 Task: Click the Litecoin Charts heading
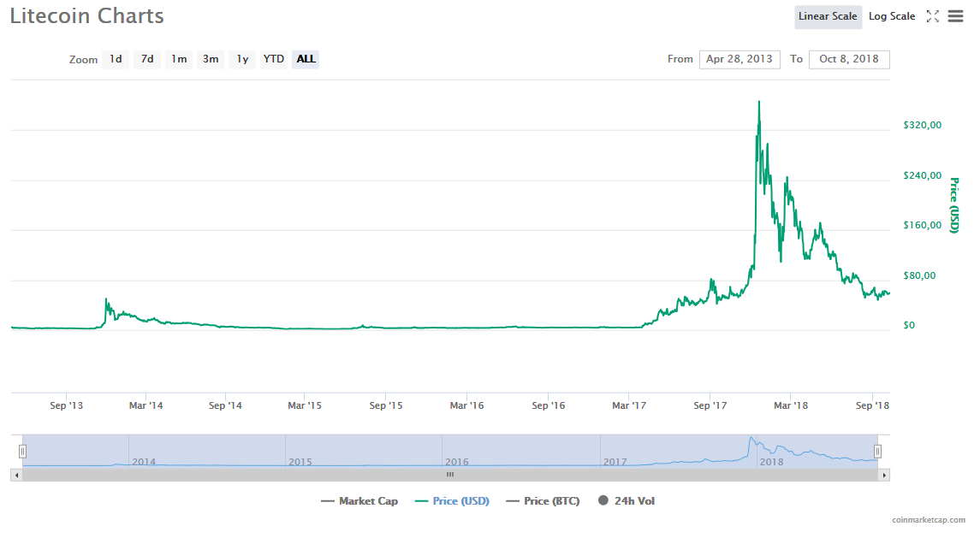pyautogui.click(x=87, y=15)
